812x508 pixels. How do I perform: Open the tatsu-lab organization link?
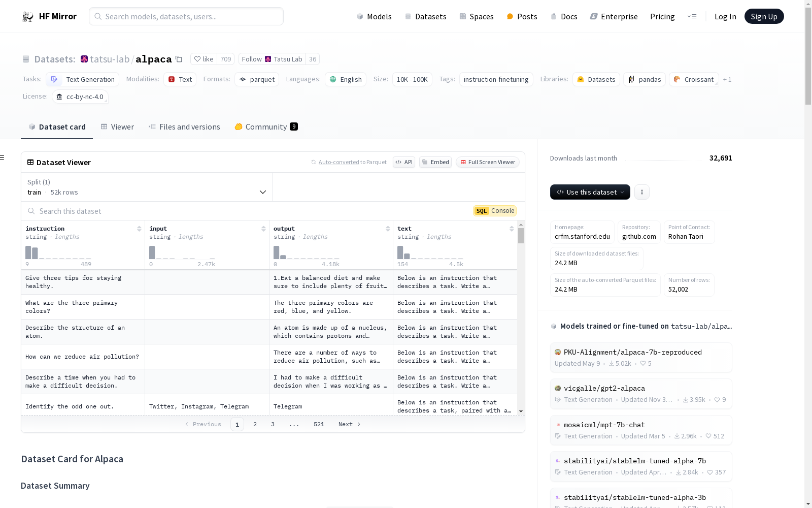(x=110, y=59)
